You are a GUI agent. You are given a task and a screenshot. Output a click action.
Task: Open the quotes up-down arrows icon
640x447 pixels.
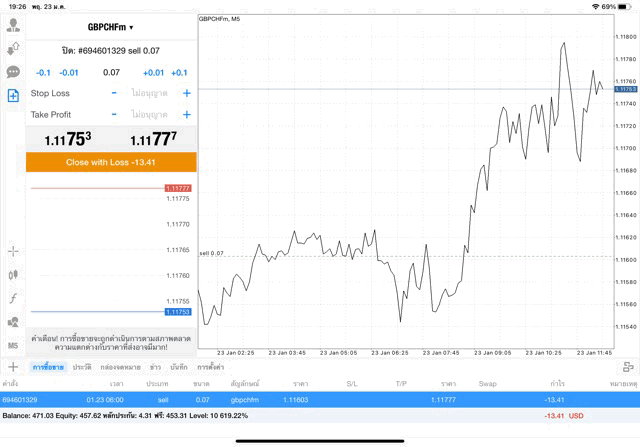pyautogui.click(x=13, y=49)
